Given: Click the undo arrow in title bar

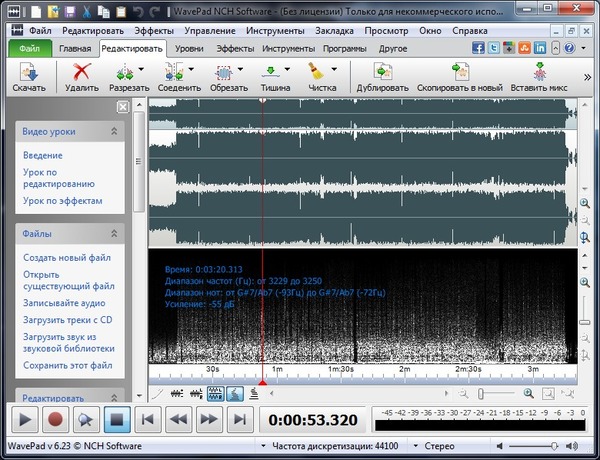Looking at the screenshot, I should coord(137,11).
